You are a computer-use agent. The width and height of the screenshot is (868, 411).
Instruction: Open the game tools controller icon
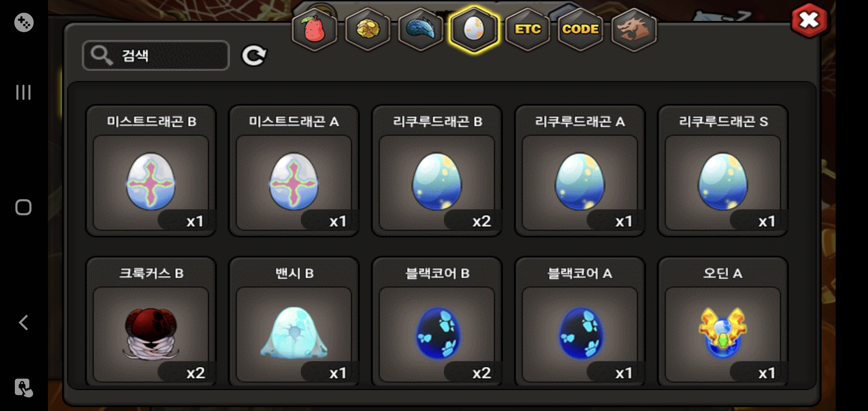[x=24, y=22]
